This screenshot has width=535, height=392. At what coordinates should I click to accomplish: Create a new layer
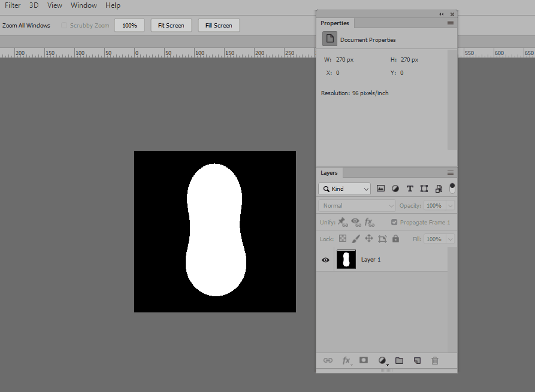click(417, 360)
